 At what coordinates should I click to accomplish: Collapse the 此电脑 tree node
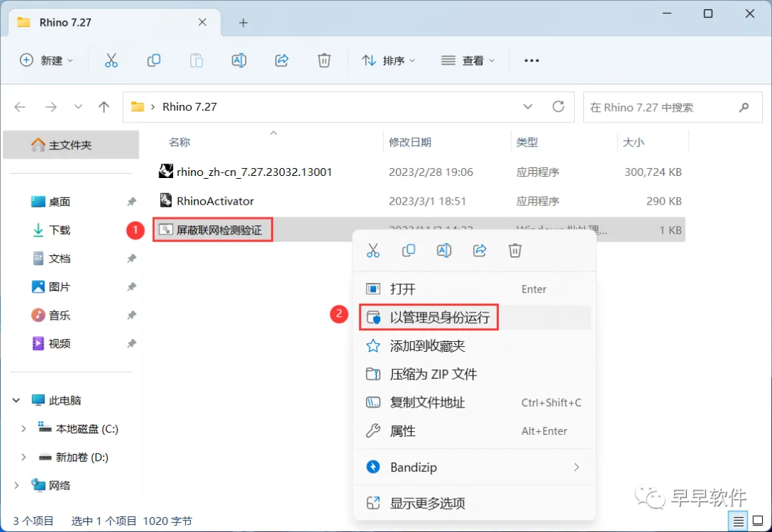pos(16,400)
